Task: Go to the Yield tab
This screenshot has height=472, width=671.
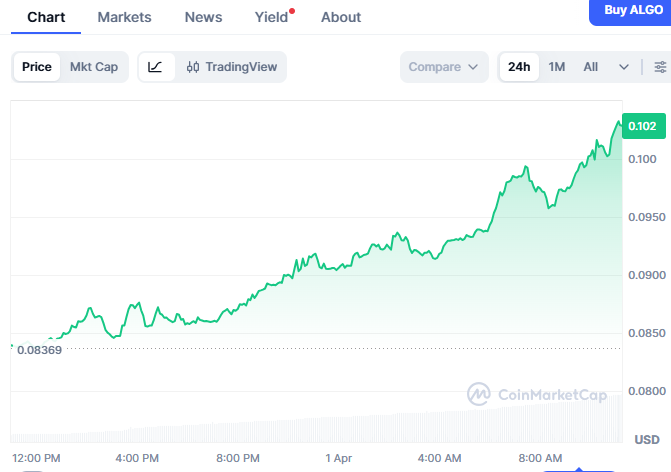Action: pyautogui.click(x=271, y=17)
